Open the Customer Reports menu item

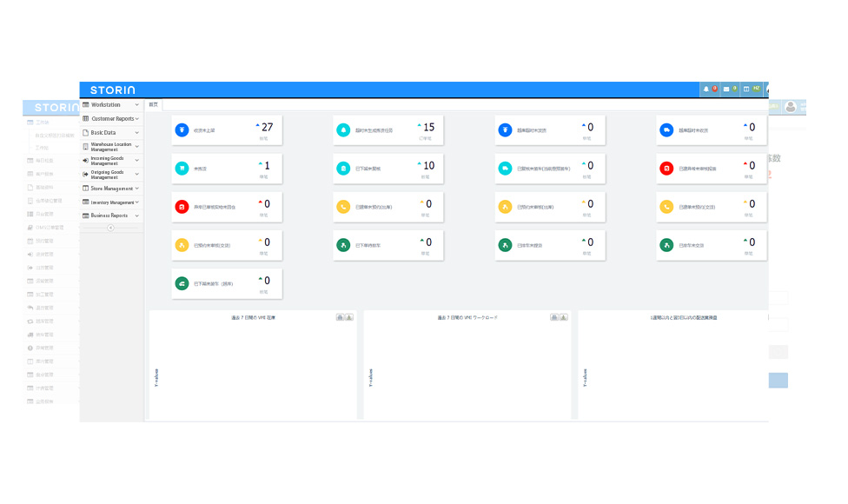click(x=111, y=118)
